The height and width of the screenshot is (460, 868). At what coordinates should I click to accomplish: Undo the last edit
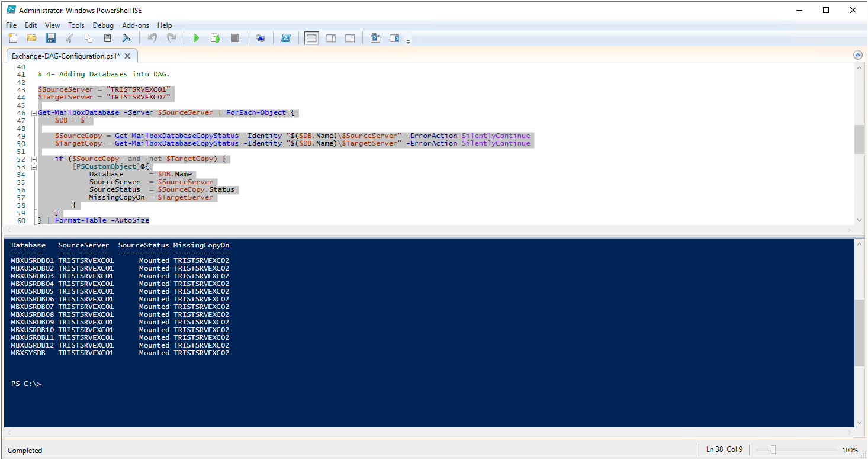coord(152,38)
